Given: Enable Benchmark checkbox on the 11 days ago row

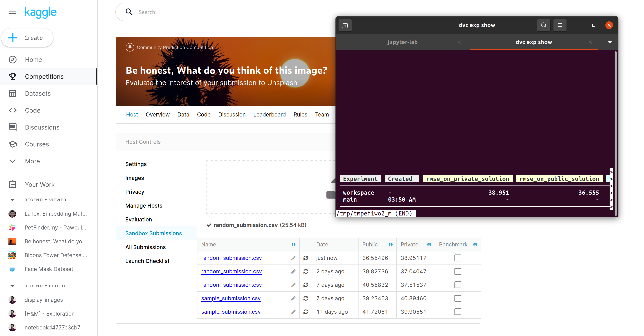Looking at the screenshot, I should tap(458, 312).
